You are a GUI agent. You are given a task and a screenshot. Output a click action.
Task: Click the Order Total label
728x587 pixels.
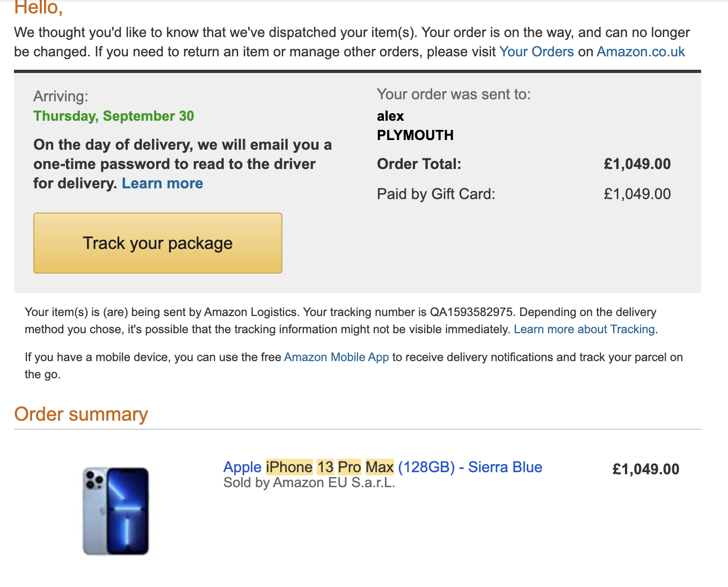(x=419, y=164)
